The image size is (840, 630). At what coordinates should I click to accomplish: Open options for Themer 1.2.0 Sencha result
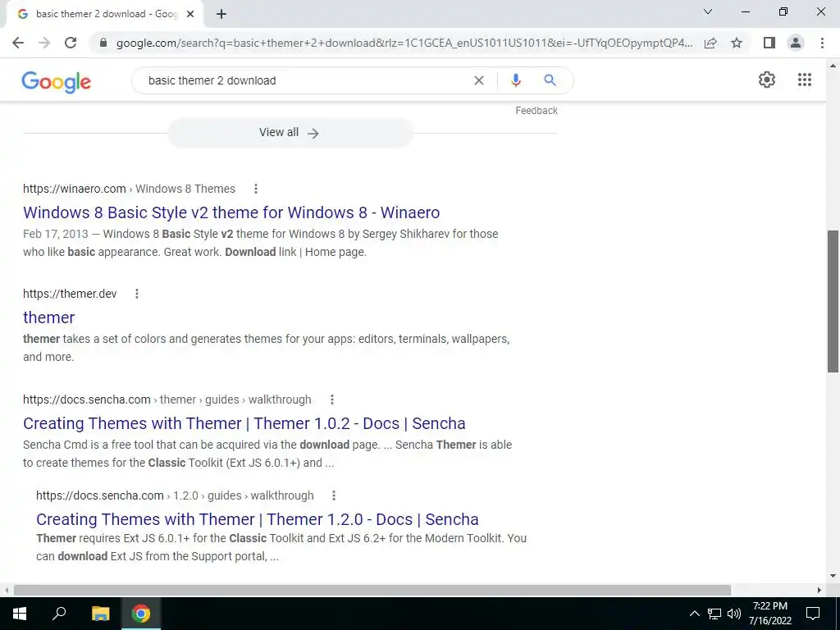pyautogui.click(x=334, y=495)
